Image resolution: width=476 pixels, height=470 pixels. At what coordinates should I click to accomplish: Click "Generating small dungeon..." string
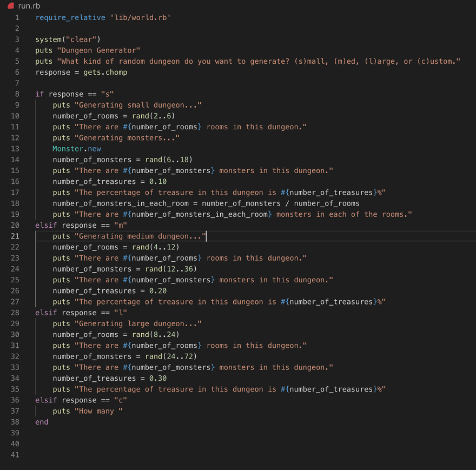tap(138, 105)
